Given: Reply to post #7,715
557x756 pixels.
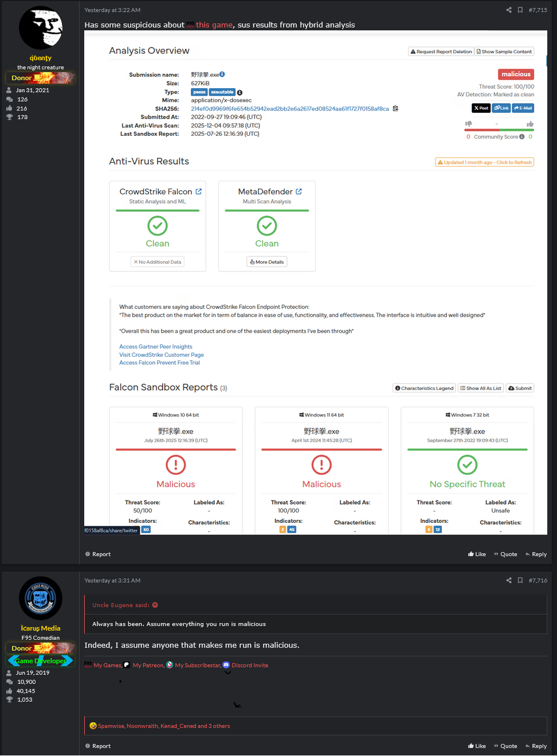Looking at the screenshot, I should pyautogui.click(x=536, y=554).
